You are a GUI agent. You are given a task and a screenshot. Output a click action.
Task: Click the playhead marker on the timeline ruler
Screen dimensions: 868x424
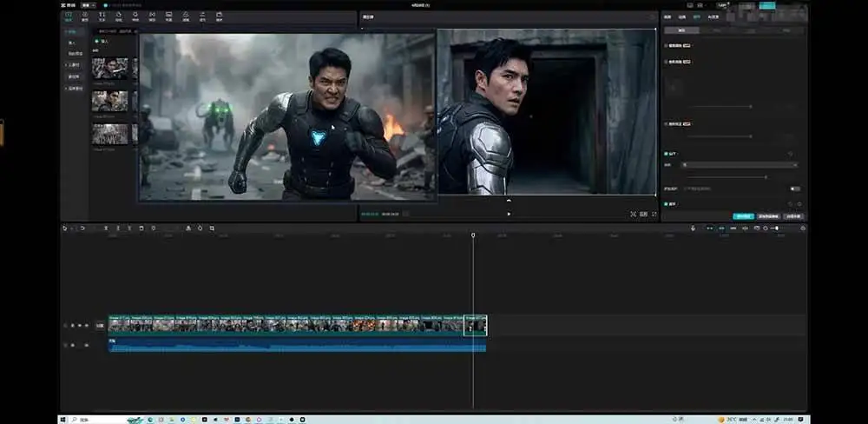pyautogui.click(x=473, y=235)
